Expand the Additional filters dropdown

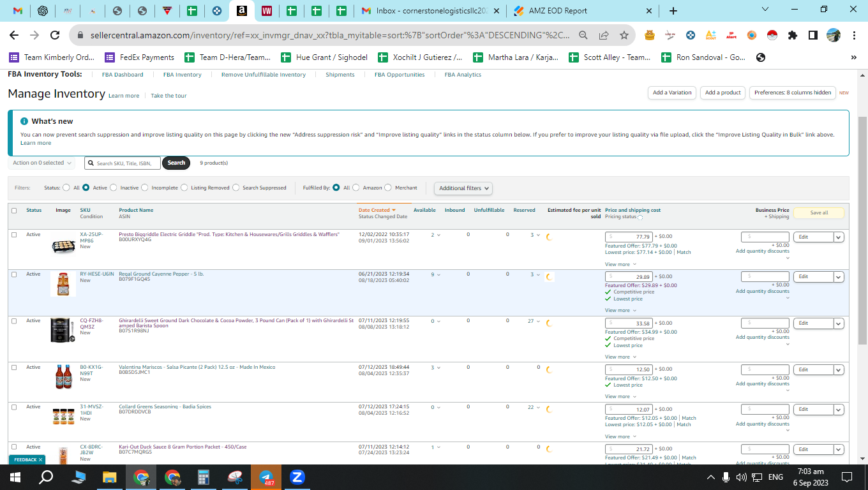(463, 188)
